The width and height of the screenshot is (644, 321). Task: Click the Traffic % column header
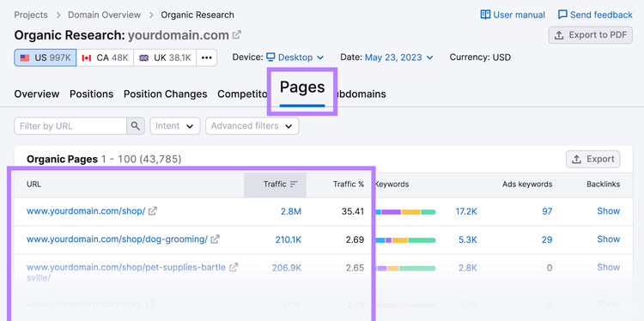coord(349,185)
